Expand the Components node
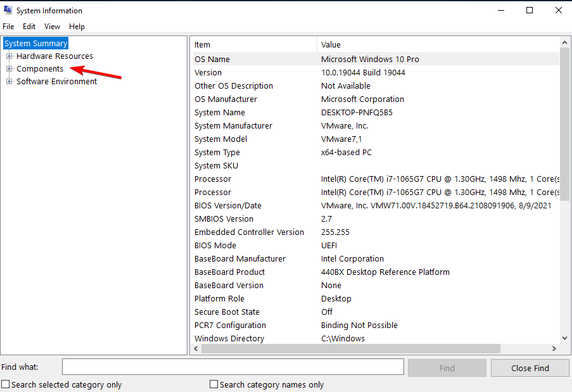Viewport: 572px width, 392px height. click(9, 68)
